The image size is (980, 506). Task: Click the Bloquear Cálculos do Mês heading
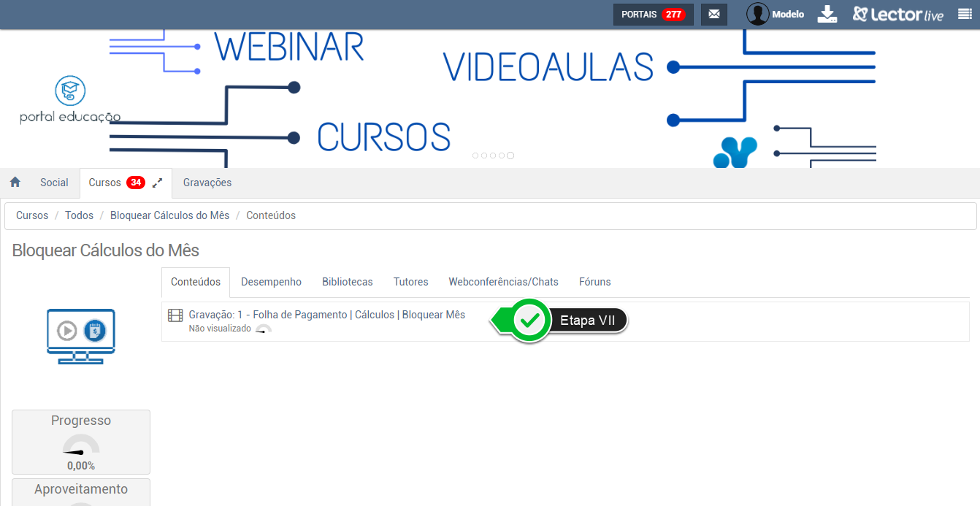(106, 250)
